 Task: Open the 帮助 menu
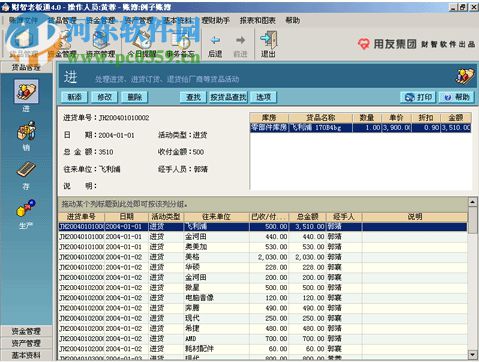(293, 20)
